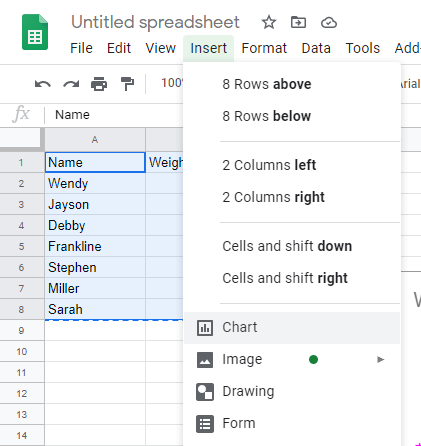The image size is (421, 446).
Task: Expand the Image submenu arrow
Action: (x=380, y=359)
